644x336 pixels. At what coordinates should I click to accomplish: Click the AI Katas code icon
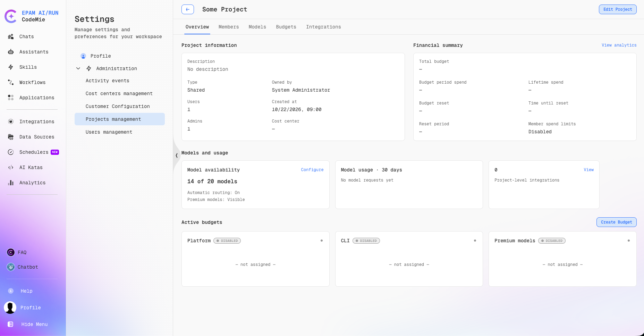click(x=11, y=167)
